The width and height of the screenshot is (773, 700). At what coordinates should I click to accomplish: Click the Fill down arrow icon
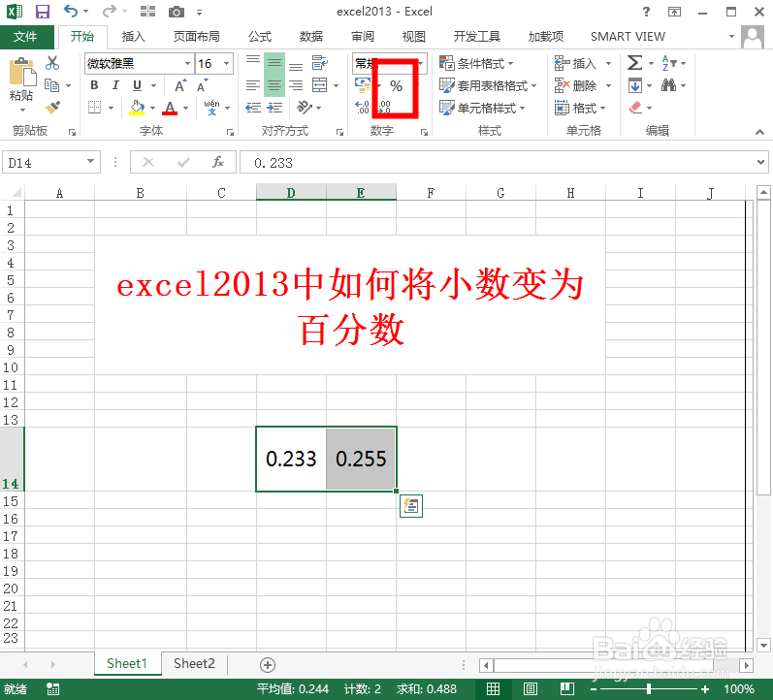point(635,85)
